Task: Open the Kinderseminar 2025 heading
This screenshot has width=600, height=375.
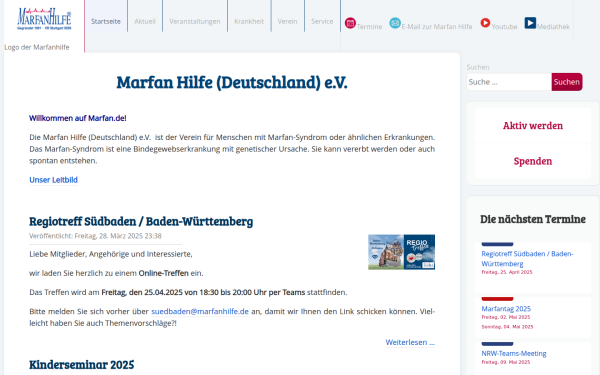Action: tap(82, 365)
